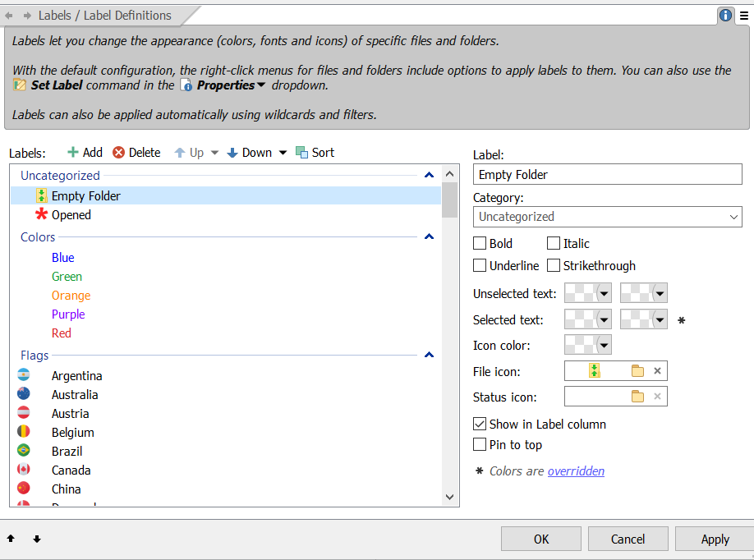The width and height of the screenshot is (754, 560).
Task: Open the Down button dropdown arrow
Action: point(283,153)
